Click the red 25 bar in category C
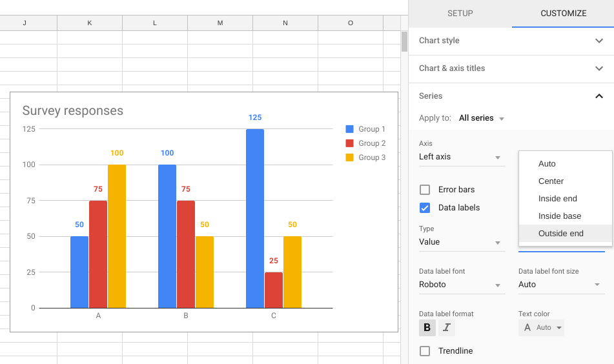Image resolution: width=614 pixels, height=364 pixels. [x=274, y=290]
